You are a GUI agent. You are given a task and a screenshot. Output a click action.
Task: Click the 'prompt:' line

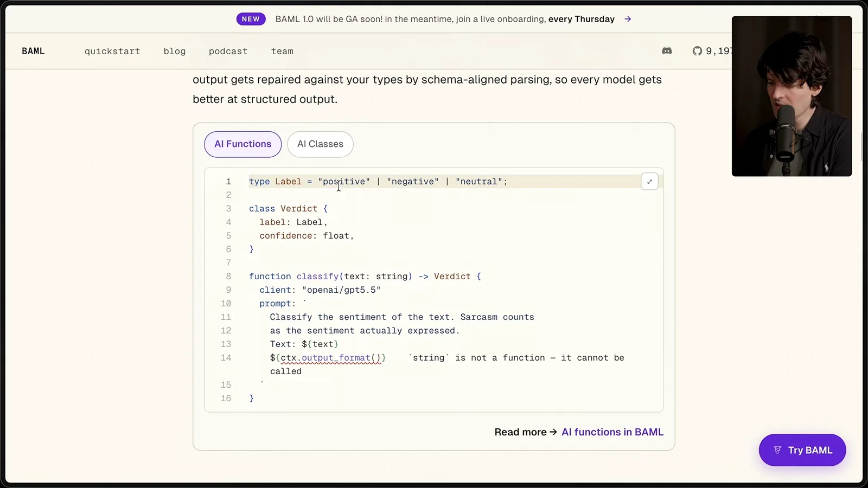click(x=283, y=304)
